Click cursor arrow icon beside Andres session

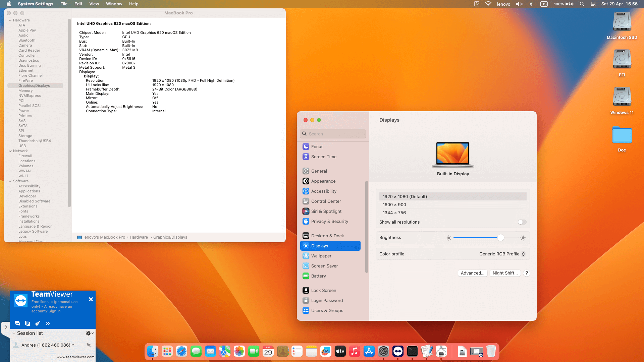tap(89, 345)
